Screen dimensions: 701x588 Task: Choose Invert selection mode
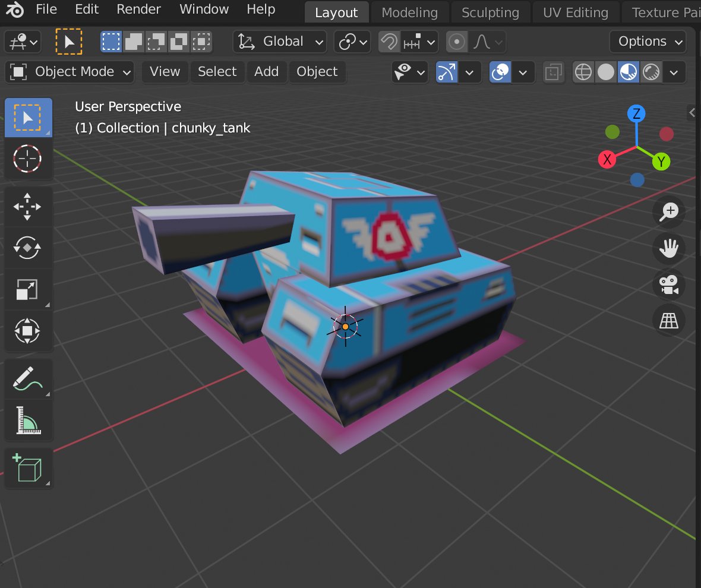[179, 42]
